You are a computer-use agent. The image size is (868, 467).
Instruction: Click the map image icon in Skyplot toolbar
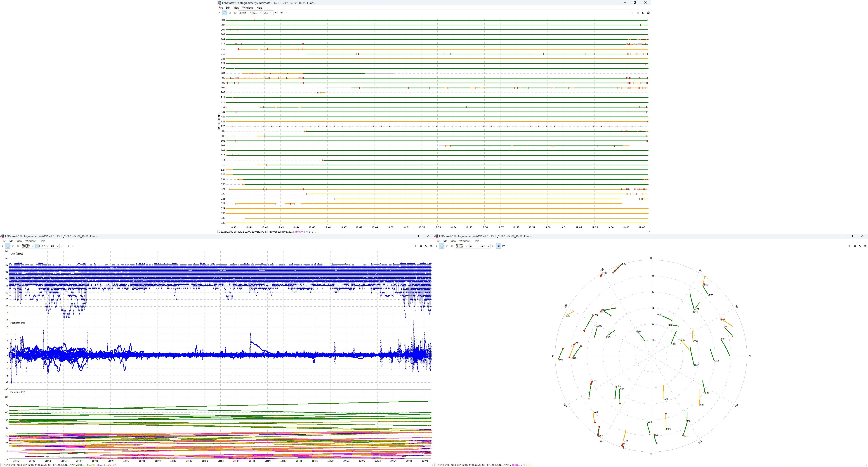tap(504, 246)
